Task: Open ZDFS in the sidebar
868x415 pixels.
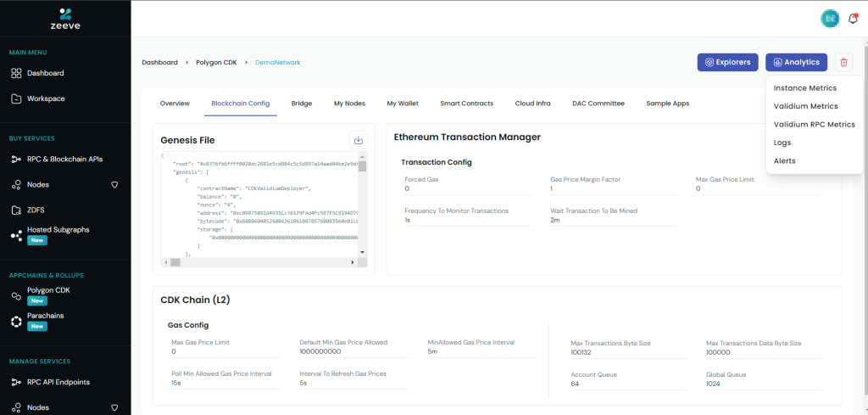Action: pyautogui.click(x=36, y=210)
